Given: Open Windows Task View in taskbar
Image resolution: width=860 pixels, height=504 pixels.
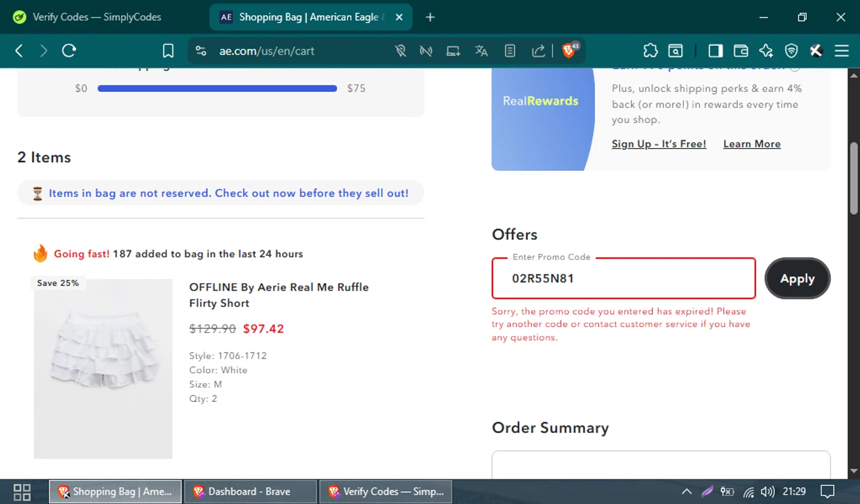Looking at the screenshot, I should (22, 492).
